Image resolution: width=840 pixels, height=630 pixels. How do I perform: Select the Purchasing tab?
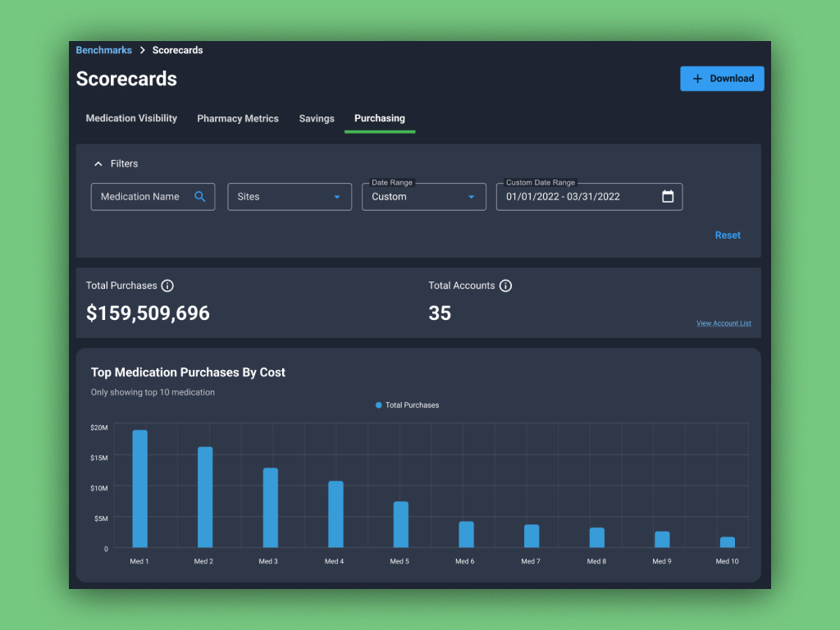(380, 118)
